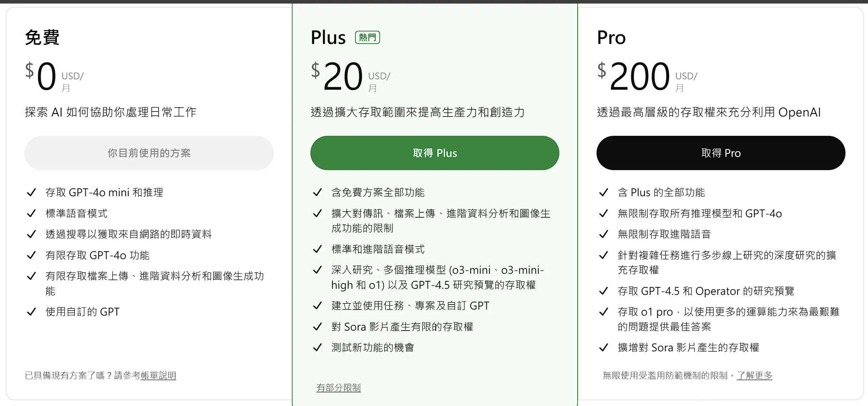
Task: Click the checkmark beside 標準語音模式
Action: [x=31, y=213]
